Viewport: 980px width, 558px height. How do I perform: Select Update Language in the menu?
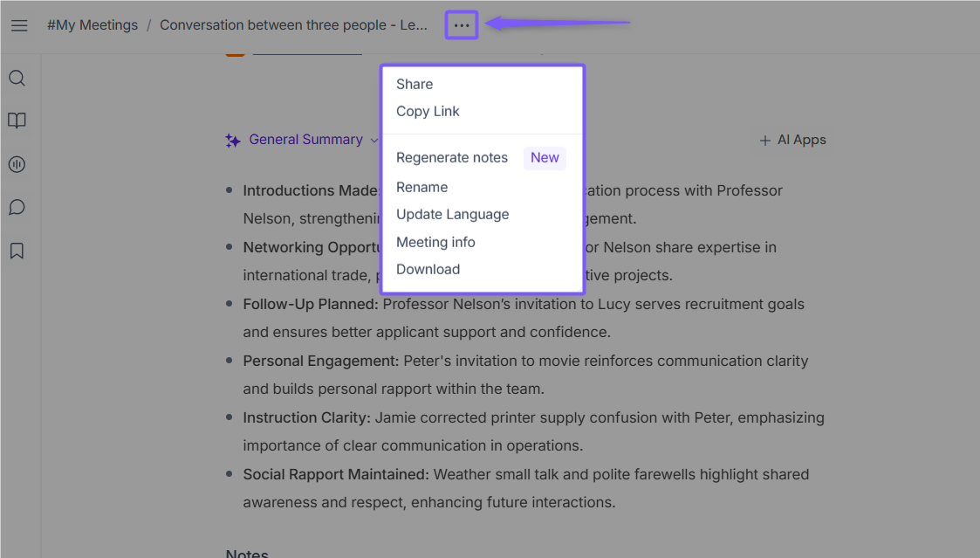tap(452, 214)
